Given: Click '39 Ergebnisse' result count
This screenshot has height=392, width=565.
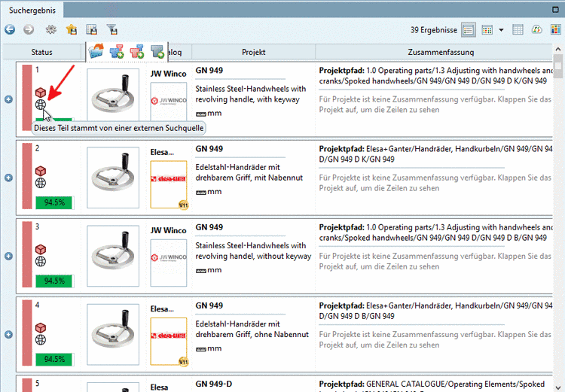Looking at the screenshot, I should (433, 30).
